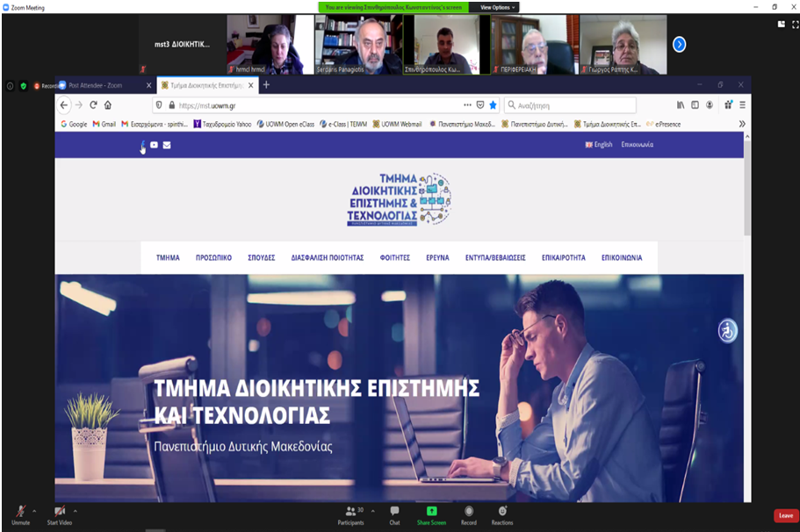Toggle the Firefox sidebar icon
This screenshot has width=800, height=532.
pos(695,105)
